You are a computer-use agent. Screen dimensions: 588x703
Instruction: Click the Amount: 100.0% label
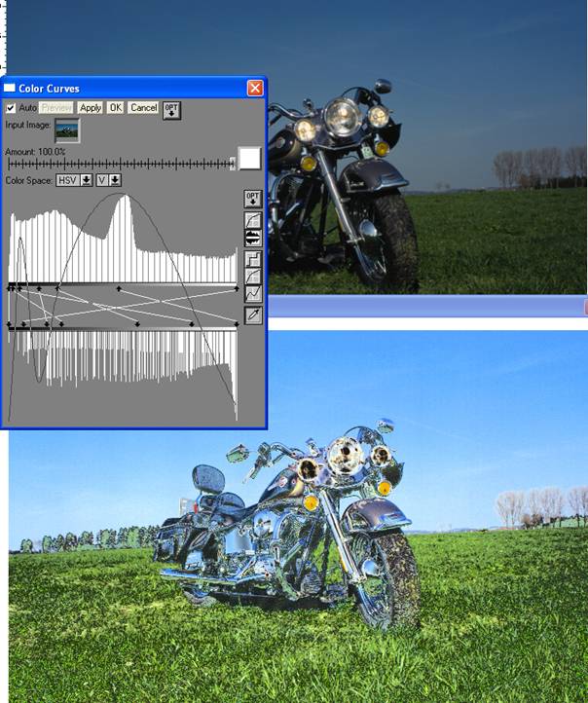pos(35,152)
